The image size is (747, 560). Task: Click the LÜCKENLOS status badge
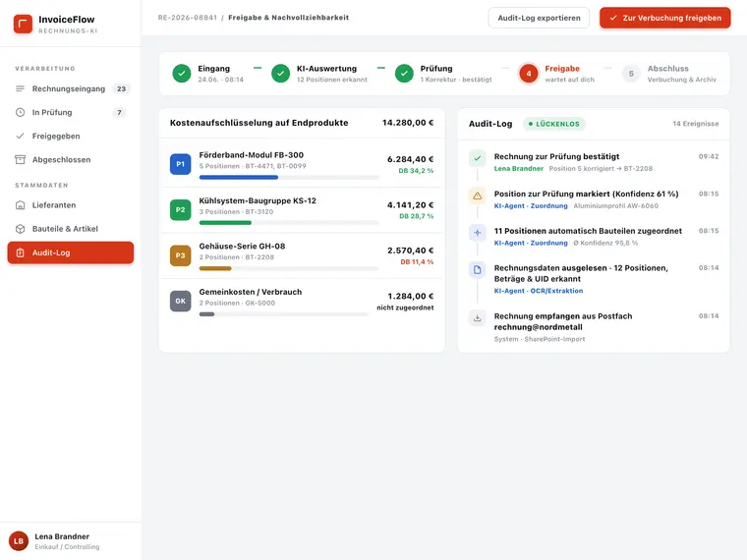pos(554,124)
